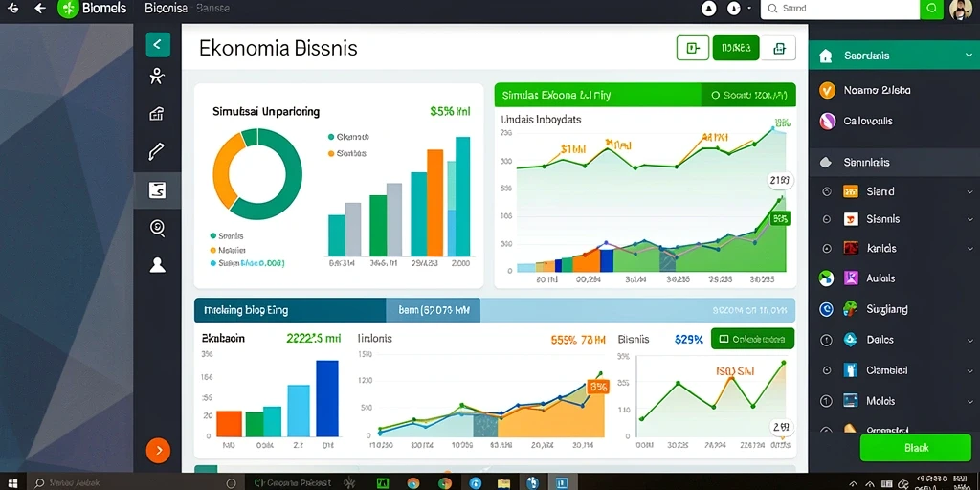Expand the Seordanis panel header chevron

point(968,56)
